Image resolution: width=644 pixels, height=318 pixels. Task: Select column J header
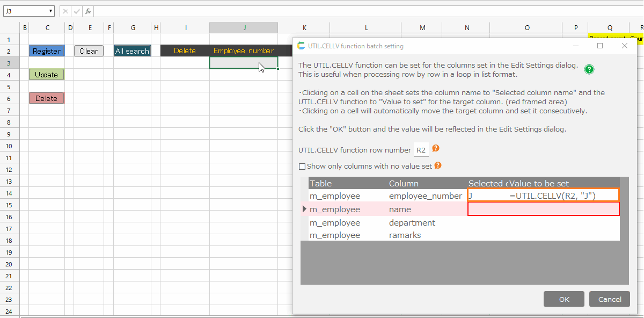(x=244, y=27)
